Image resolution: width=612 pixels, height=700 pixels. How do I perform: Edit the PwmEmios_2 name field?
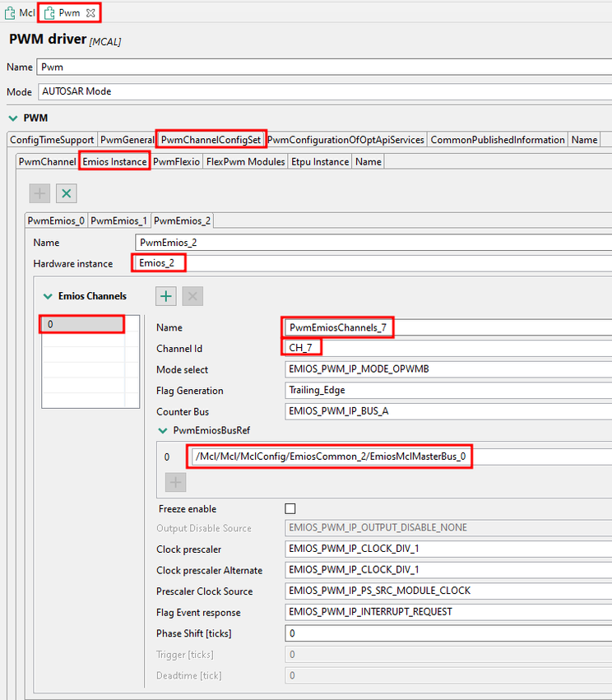(373, 243)
